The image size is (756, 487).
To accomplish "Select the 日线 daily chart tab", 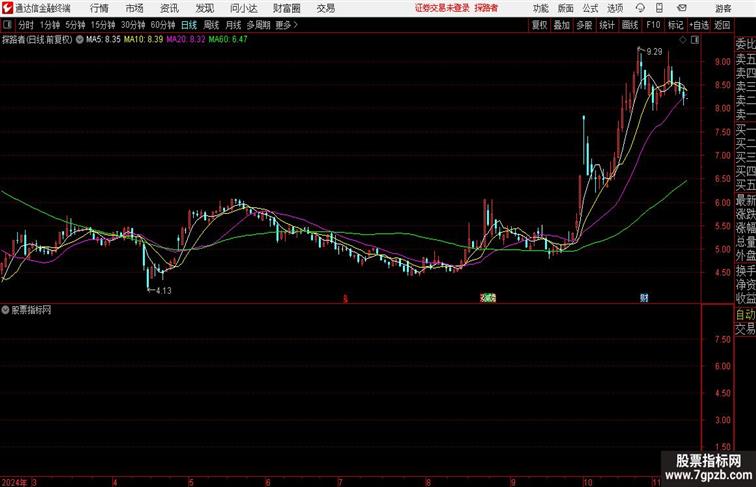I will click(189, 25).
